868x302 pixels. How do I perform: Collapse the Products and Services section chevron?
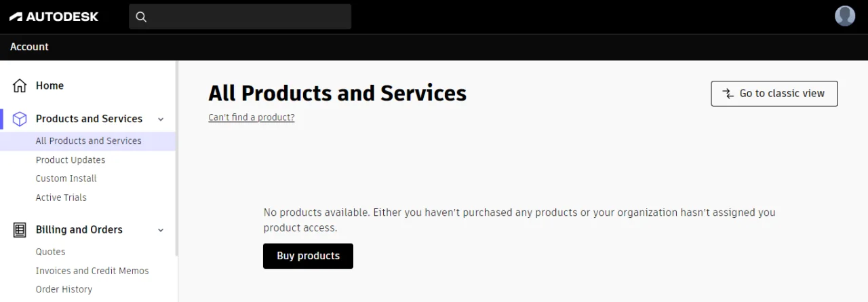click(x=161, y=119)
